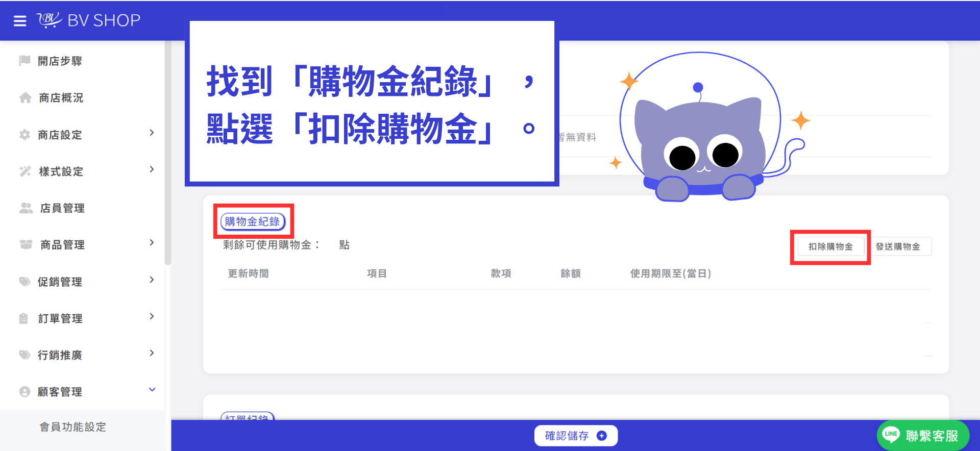
Task: Click the LINE icon in 聯繫客服
Action: [x=891, y=435]
